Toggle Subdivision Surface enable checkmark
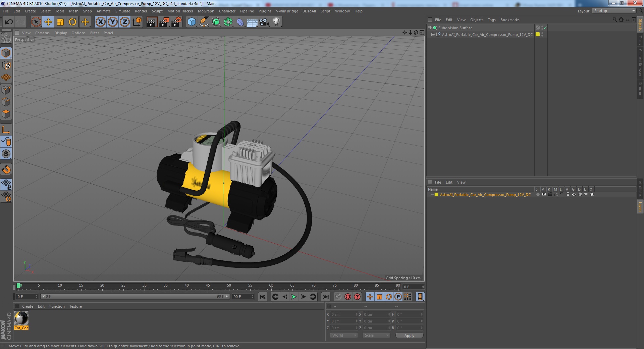 click(x=545, y=28)
